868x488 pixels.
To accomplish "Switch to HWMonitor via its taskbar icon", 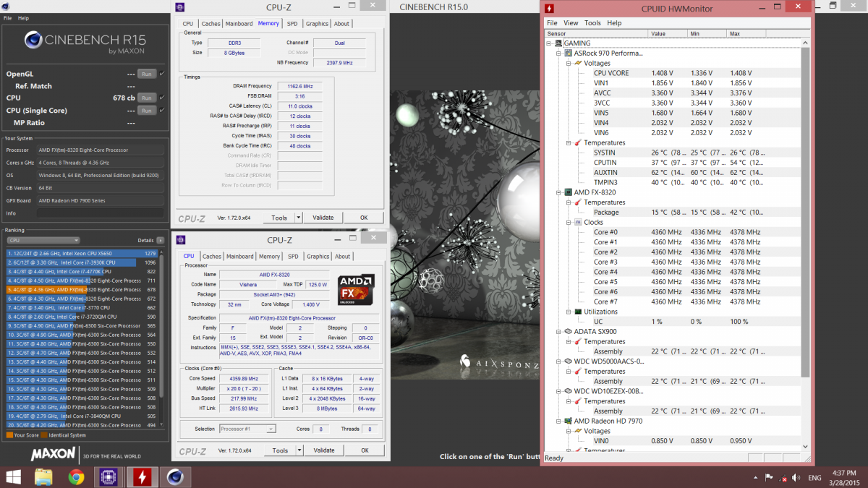I will pyautogui.click(x=142, y=476).
